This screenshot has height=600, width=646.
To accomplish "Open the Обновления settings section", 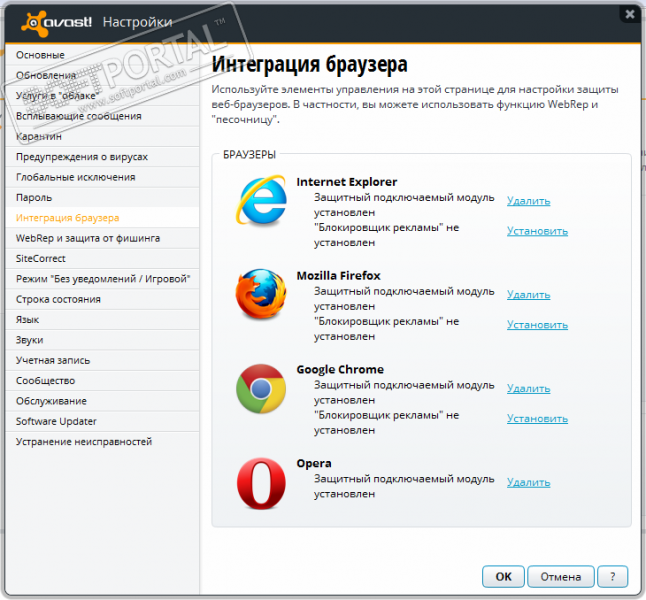I will tap(102, 75).
